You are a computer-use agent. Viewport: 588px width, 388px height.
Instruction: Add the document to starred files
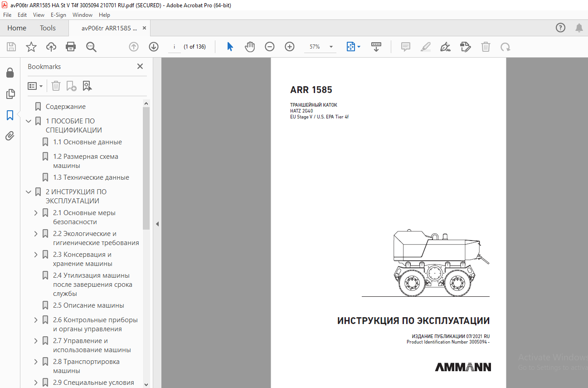point(31,47)
